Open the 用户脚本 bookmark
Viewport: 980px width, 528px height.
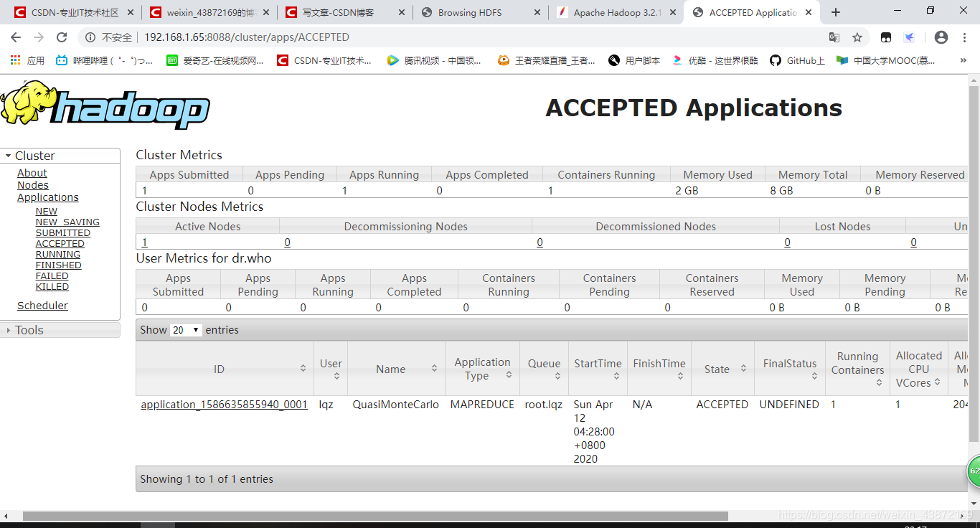634,61
